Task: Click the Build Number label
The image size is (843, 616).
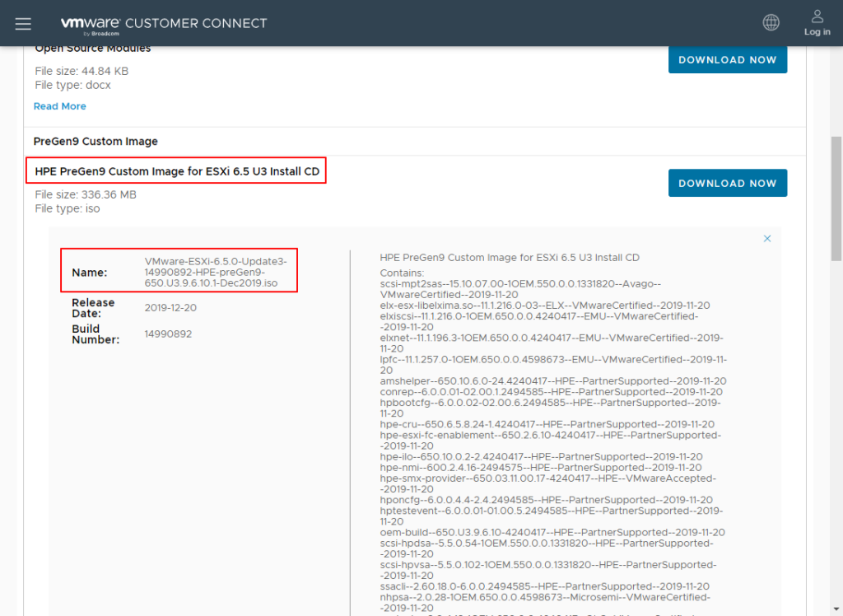Action: point(95,334)
